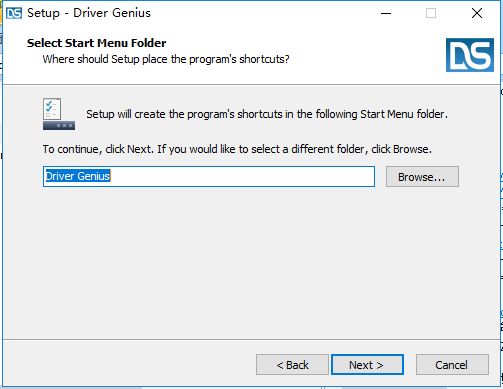Go to the previous step with Back
Image resolution: width=503 pixels, height=389 pixels.
tap(292, 365)
